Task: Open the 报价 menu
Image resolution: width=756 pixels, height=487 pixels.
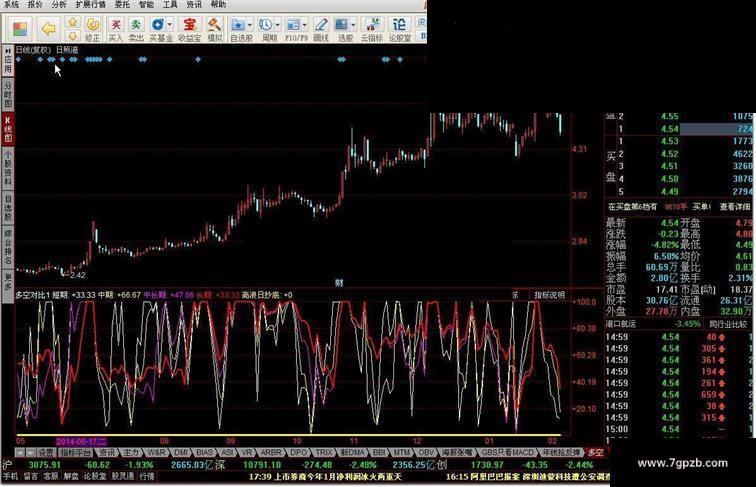Action: (35, 4)
